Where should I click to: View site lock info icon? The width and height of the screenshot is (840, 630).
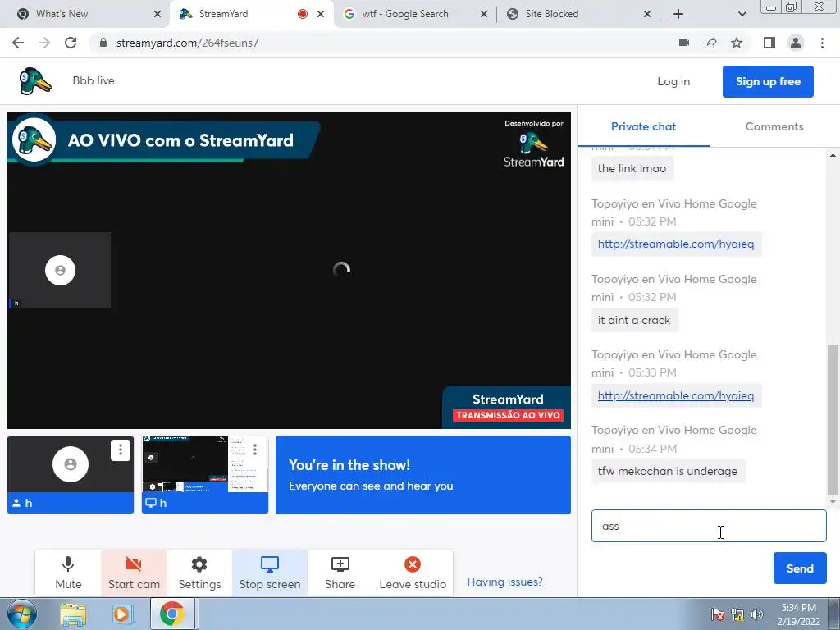[x=103, y=43]
